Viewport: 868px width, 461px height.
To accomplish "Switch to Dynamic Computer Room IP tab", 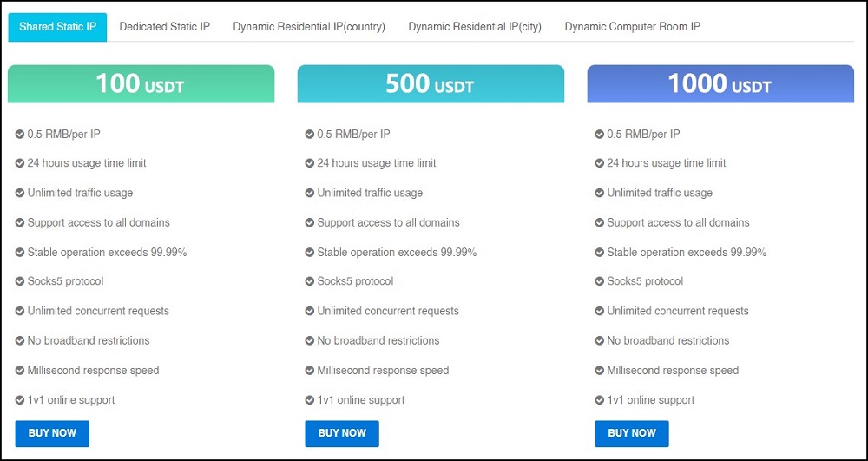I will pos(632,27).
